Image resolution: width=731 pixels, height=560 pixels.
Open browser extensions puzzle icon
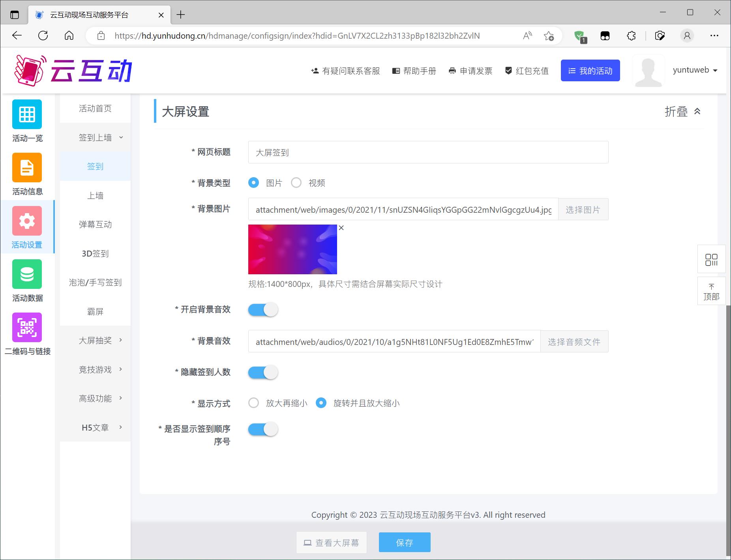631,36
